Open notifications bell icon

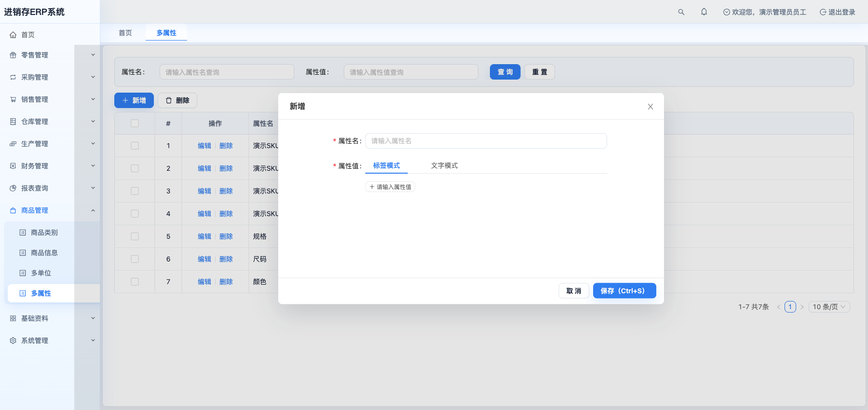(x=704, y=12)
